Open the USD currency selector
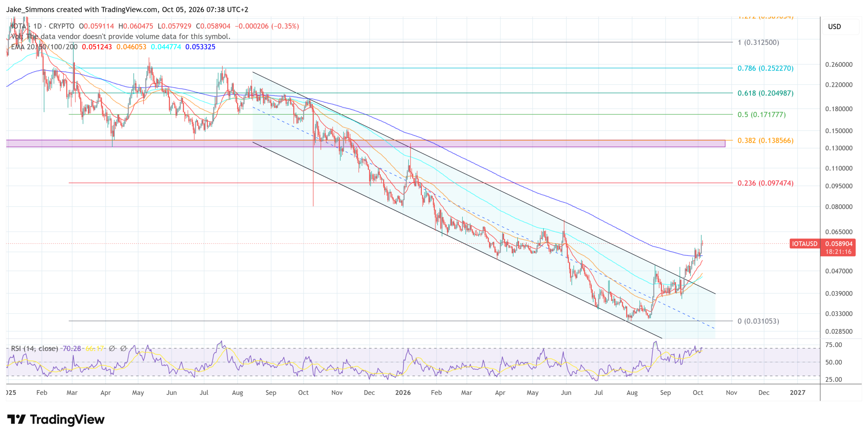The height and width of the screenshot is (438, 868). 841,26
